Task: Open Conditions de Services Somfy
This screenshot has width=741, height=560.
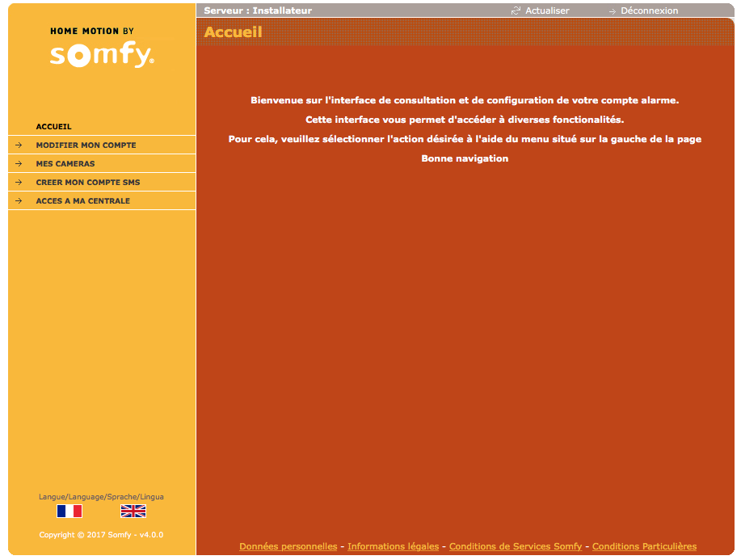Action: click(516, 546)
